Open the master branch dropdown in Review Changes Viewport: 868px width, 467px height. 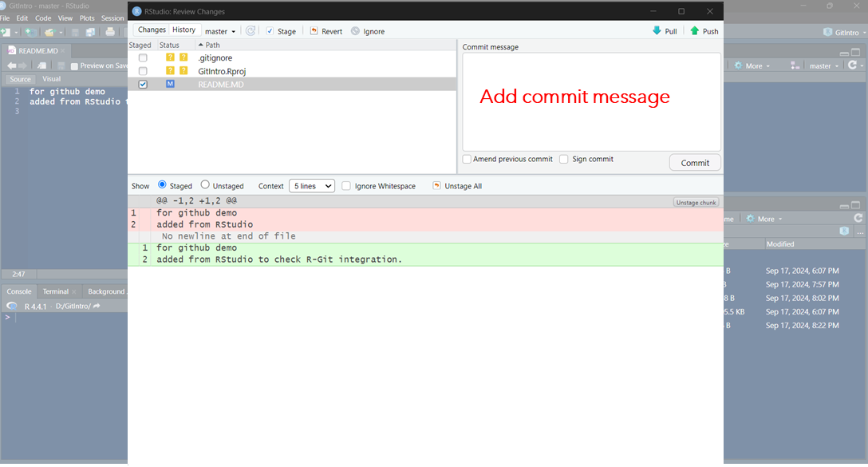click(x=220, y=32)
